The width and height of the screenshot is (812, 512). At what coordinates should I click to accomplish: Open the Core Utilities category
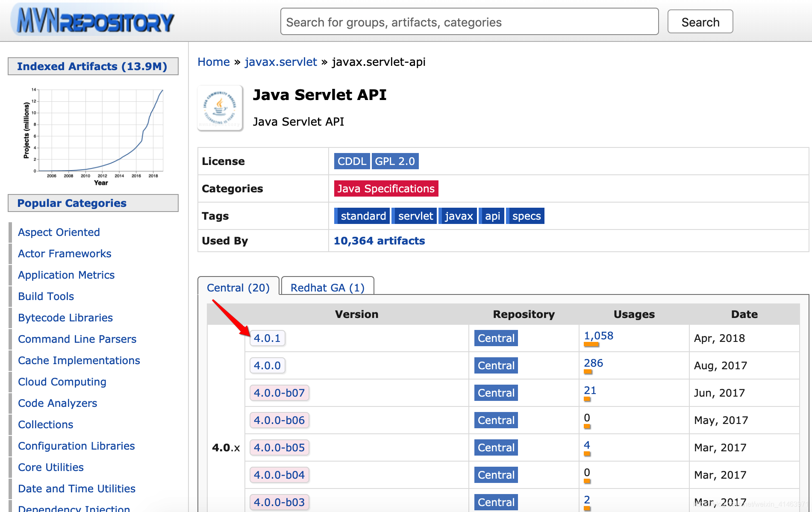[50, 467]
